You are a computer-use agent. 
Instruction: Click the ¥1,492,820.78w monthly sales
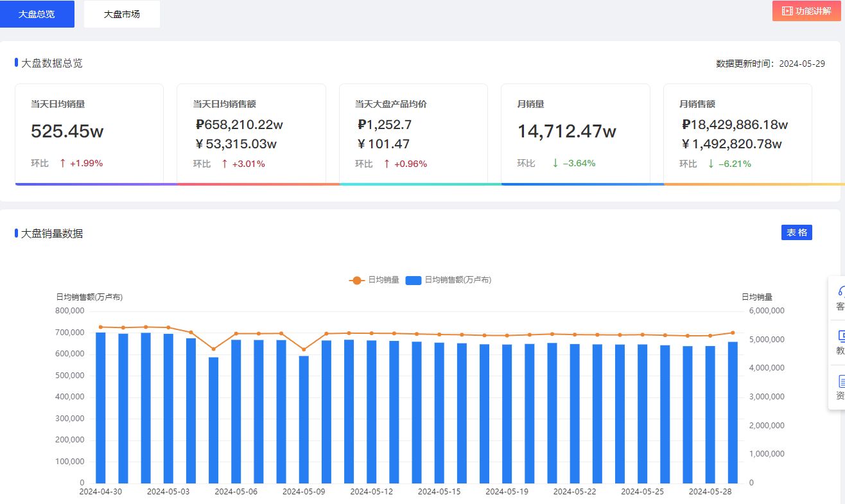731,144
